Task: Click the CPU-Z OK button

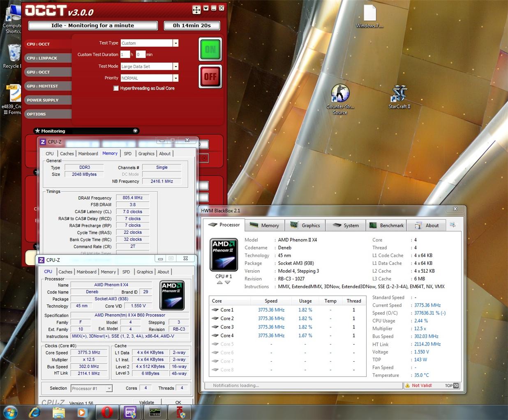Action: [x=178, y=402]
